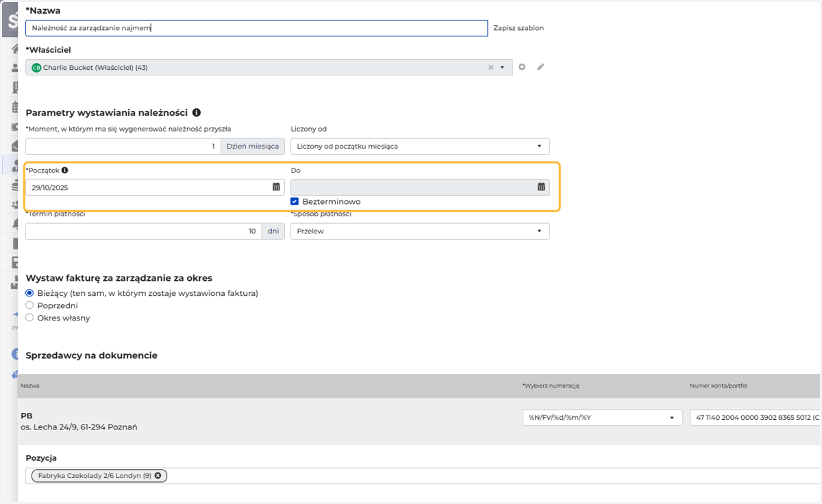Click the Początek date field 29/10/2025
Viewport: 822px width, 504px height.
click(155, 187)
